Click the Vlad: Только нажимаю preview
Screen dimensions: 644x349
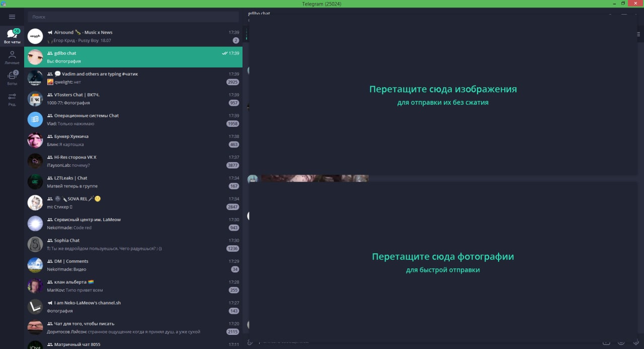click(x=70, y=123)
